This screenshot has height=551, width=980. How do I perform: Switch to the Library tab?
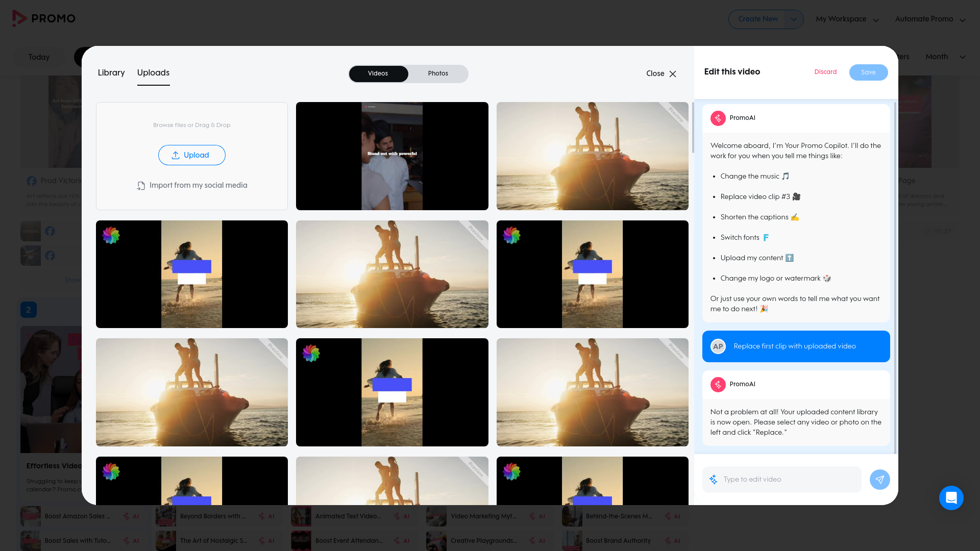pos(111,73)
